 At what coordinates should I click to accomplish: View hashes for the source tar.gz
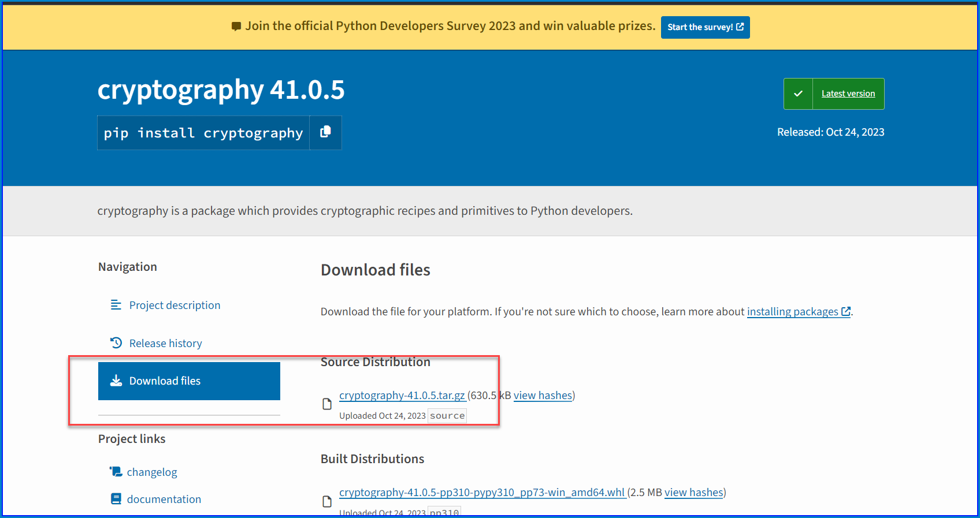(x=543, y=396)
